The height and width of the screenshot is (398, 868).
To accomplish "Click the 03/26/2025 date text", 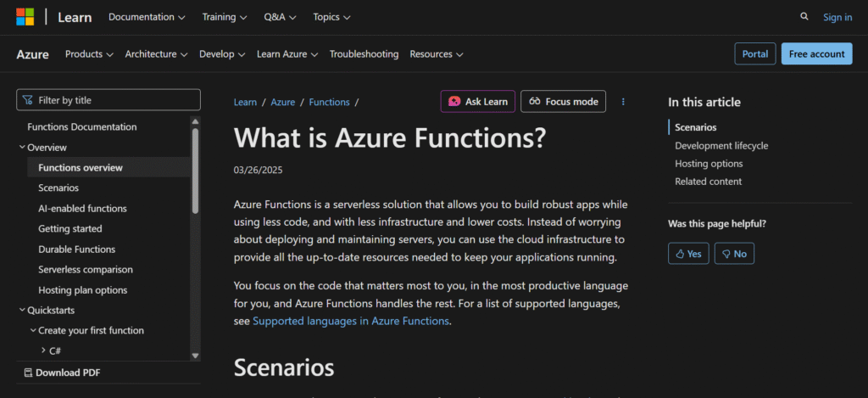I will click(258, 170).
